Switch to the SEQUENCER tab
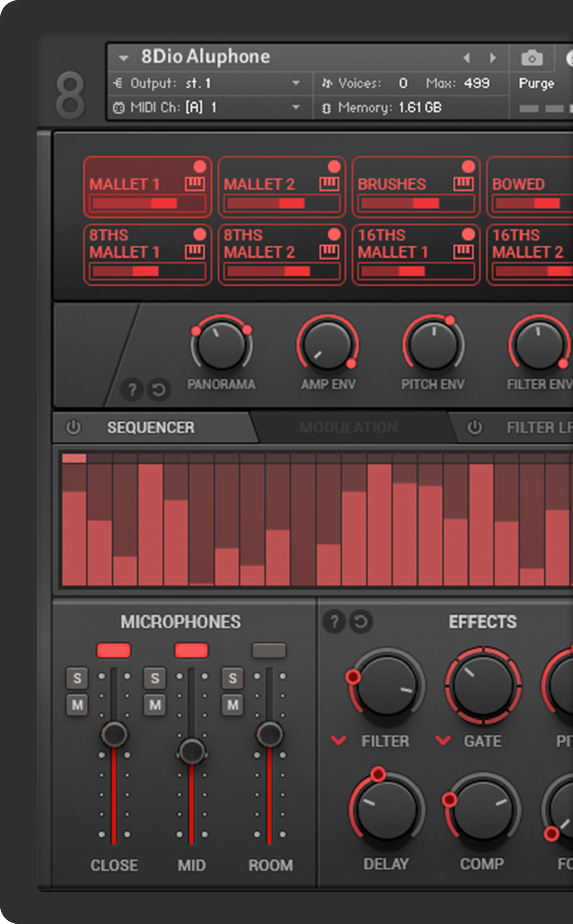This screenshot has width=573, height=924. (150, 428)
